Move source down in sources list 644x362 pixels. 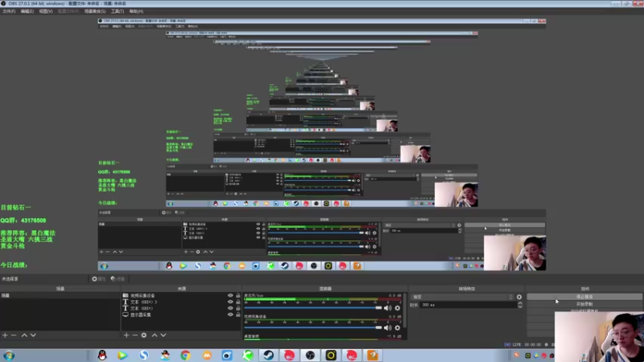(163, 335)
